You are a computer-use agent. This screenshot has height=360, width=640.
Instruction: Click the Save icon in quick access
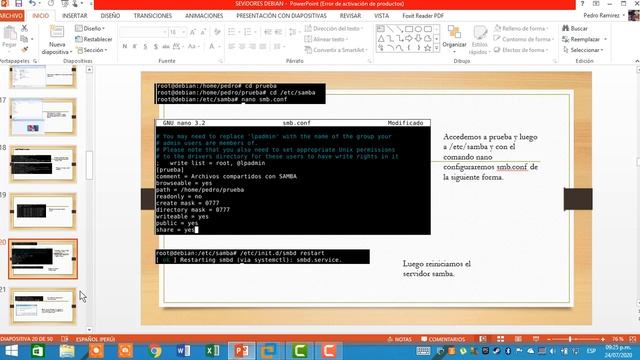click(x=18, y=3)
